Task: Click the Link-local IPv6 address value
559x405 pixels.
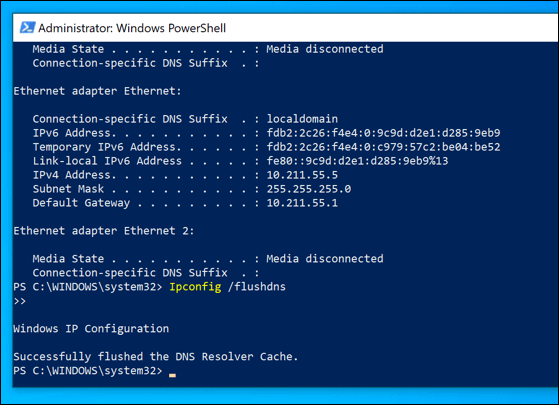Action: [357, 161]
